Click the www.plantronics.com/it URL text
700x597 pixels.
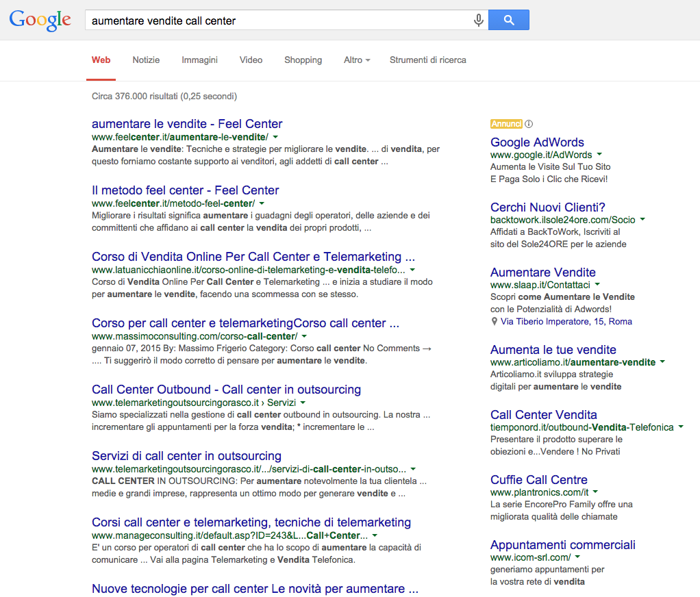pos(539,492)
